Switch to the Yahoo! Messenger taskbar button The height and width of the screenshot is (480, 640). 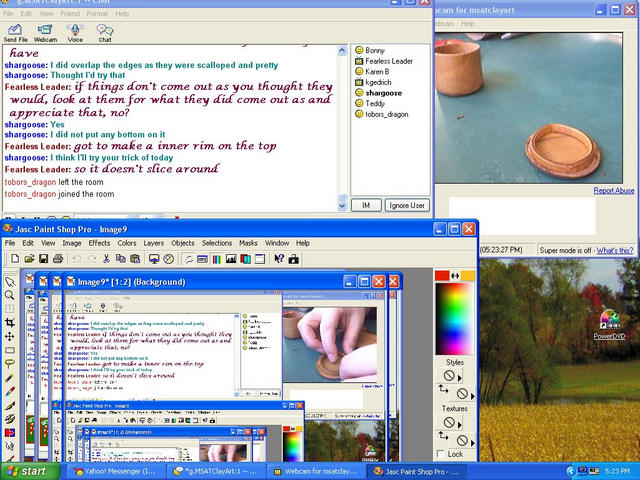click(115, 471)
